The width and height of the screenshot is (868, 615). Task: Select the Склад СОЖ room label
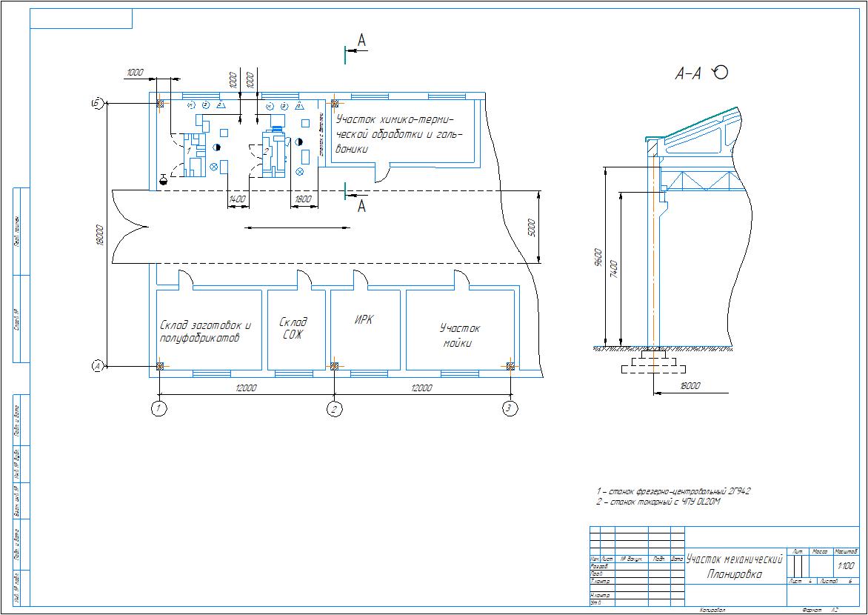click(x=293, y=328)
